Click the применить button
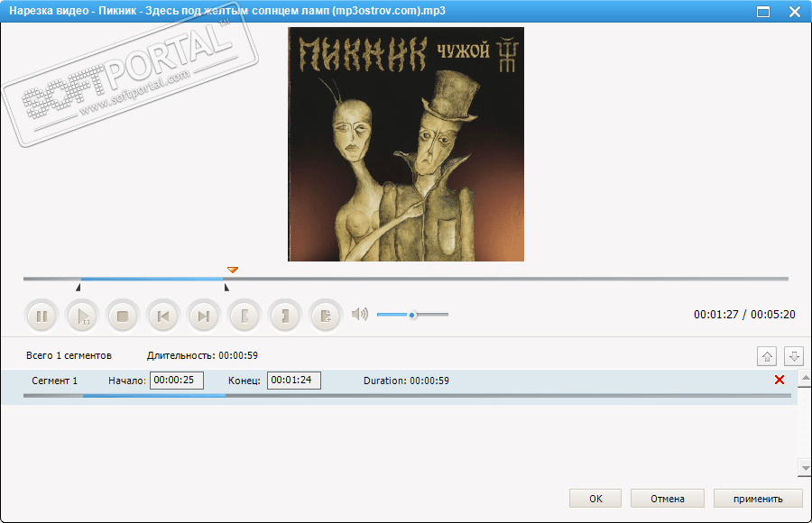 point(758,499)
